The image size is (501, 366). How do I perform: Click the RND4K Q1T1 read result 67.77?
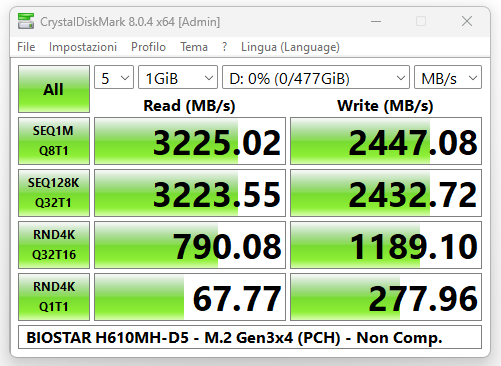(x=190, y=297)
